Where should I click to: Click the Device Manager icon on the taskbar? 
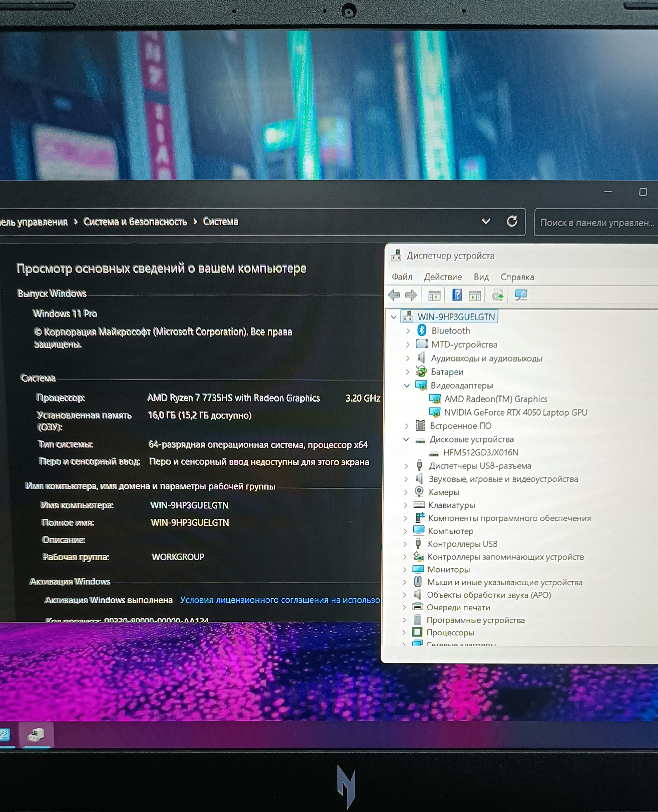point(36,735)
